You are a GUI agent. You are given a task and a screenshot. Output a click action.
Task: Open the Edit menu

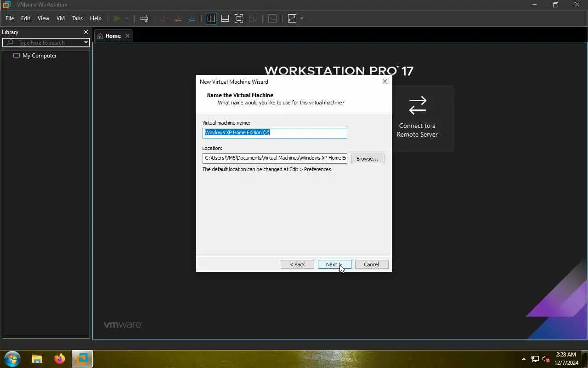point(26,18)
